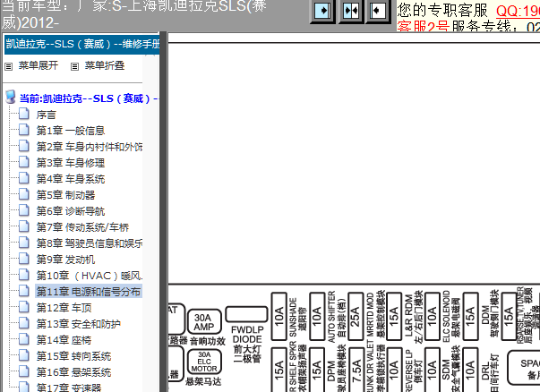This screenshot has height=392, width=540.
Task: Click the 10A ELC SOLENOID fuse in diagram
Action: (x=432, y=316)
